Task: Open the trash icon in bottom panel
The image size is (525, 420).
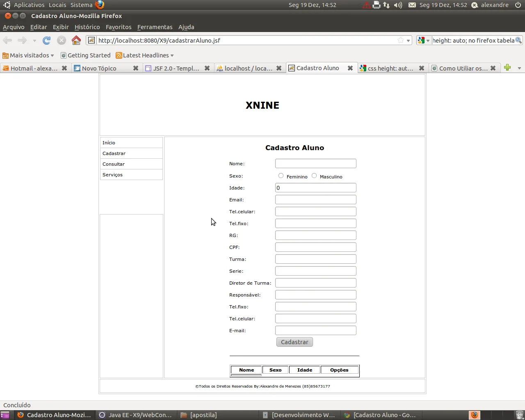Action: coord(519,415)
